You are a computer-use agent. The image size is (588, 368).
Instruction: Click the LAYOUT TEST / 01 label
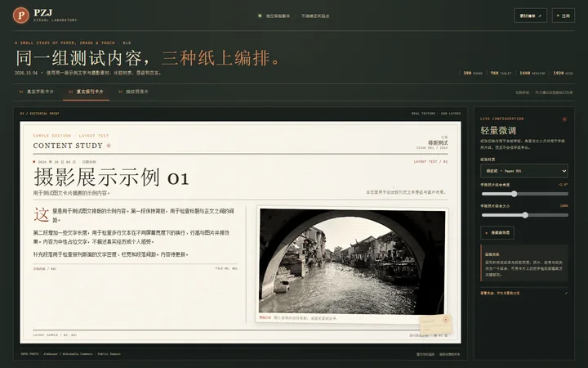click(430, 161)
